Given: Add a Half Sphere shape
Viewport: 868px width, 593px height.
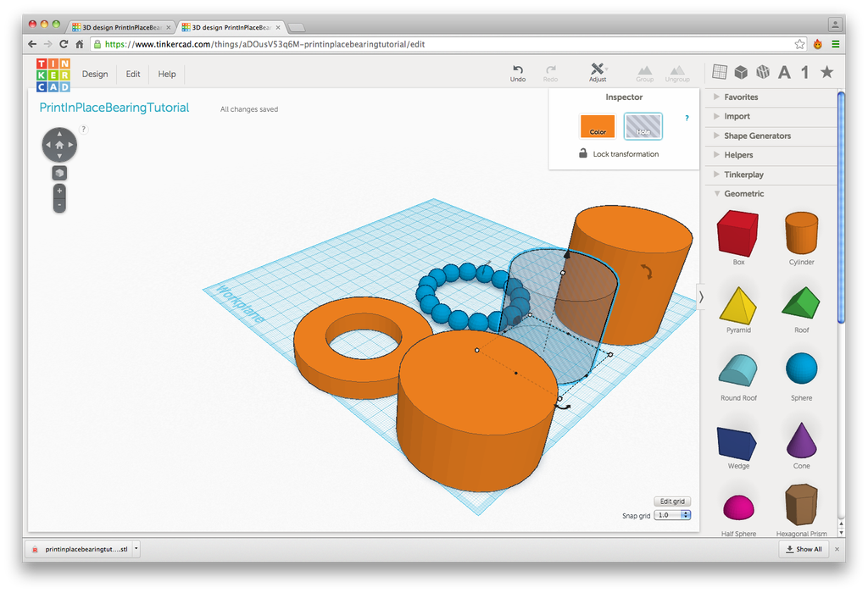Looking at the screenshot, I should (x=738, y=515).
